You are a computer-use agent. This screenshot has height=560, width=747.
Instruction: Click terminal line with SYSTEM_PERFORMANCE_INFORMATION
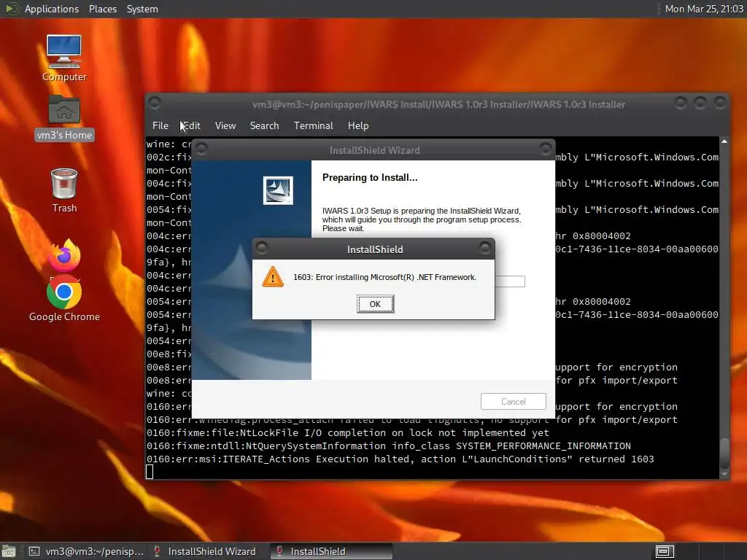pyautogui.click(x=388, y=446)
